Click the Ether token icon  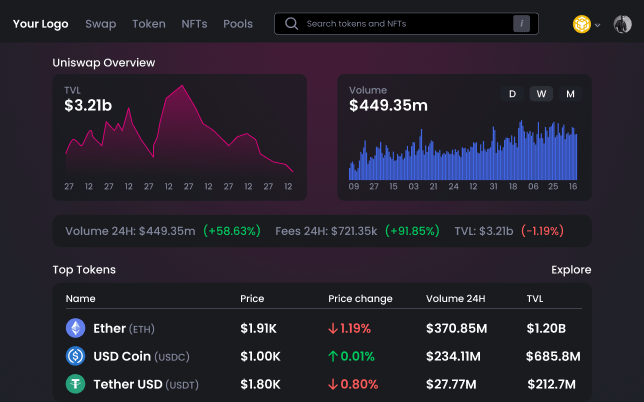75,328
